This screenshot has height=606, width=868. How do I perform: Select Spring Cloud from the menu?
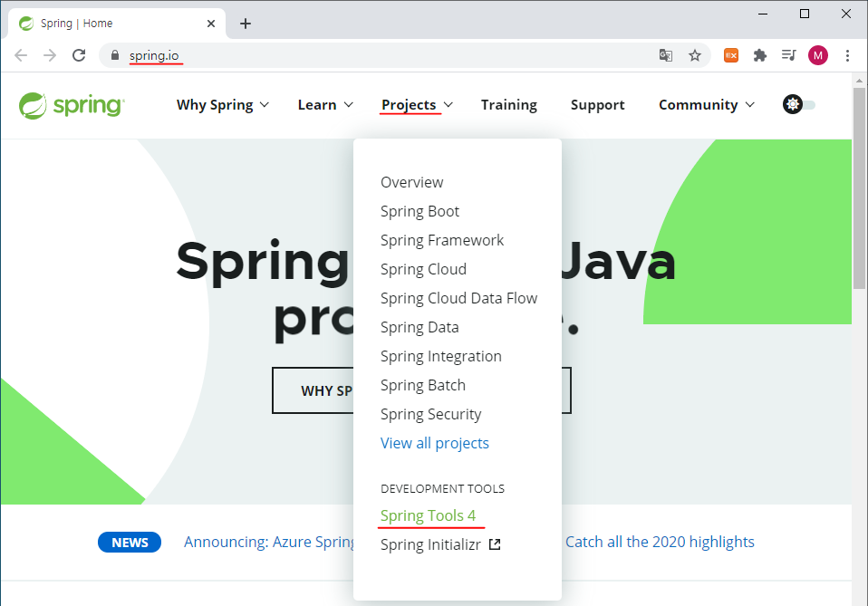[423, 269]
